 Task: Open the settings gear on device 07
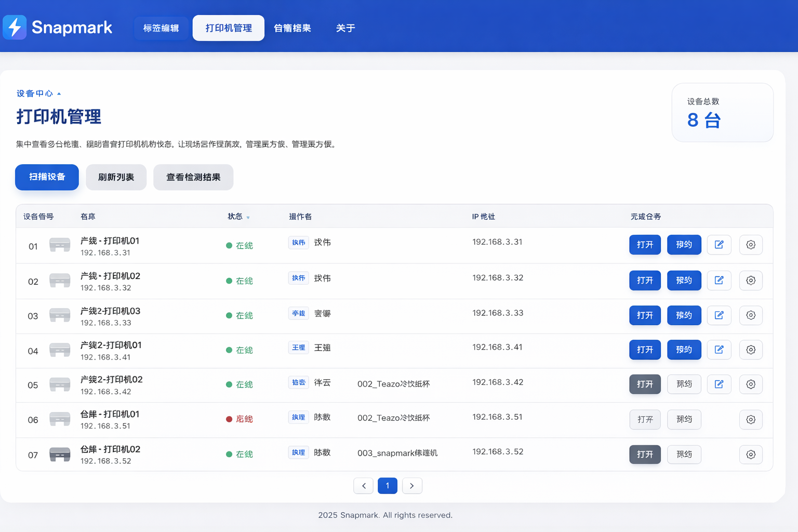(751, 454)
